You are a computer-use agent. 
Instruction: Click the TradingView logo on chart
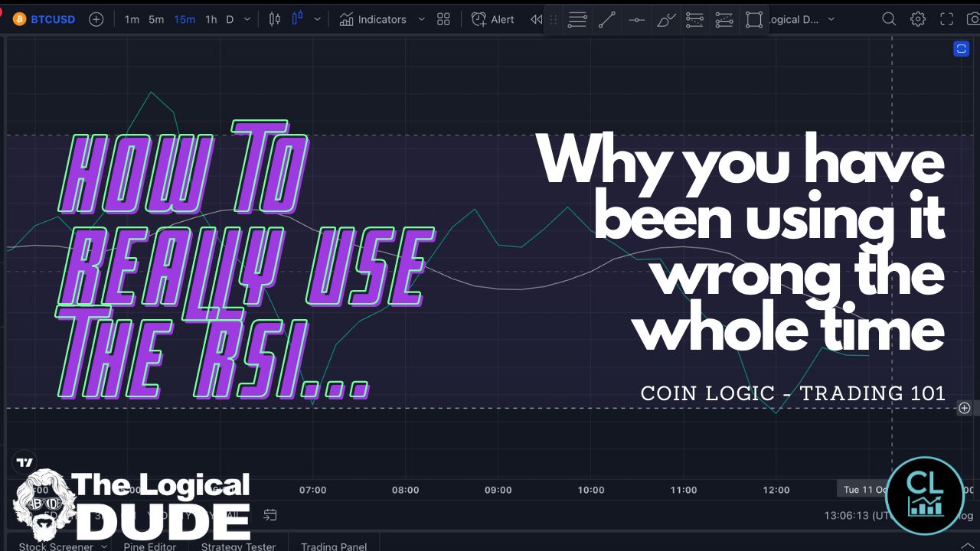24,462
